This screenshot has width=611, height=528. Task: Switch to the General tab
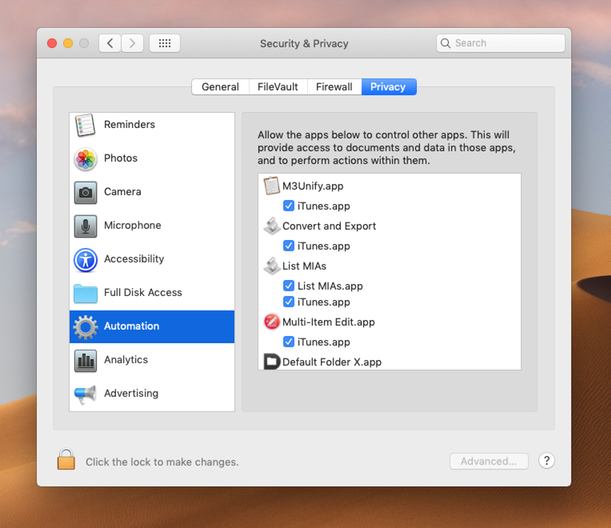click(220, 87)
